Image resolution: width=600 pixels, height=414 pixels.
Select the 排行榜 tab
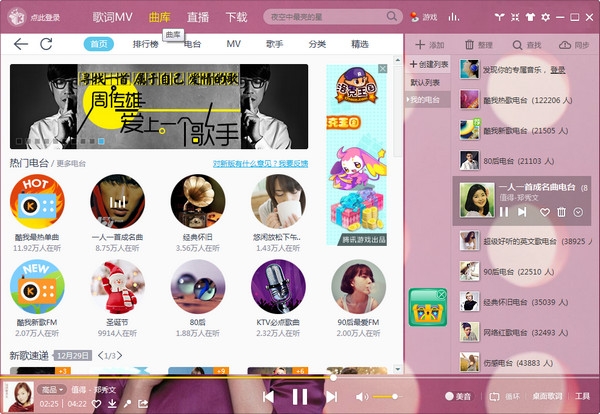click(146, 44)
